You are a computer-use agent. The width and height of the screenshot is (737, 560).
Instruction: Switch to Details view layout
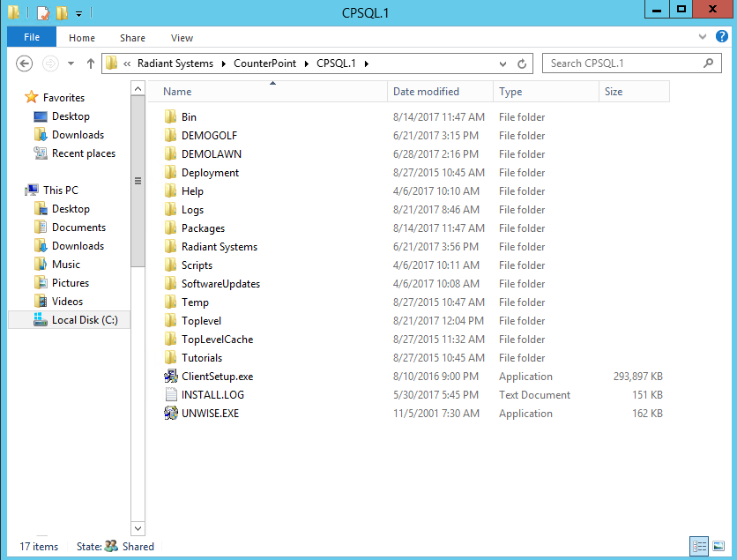pos(699,546)
